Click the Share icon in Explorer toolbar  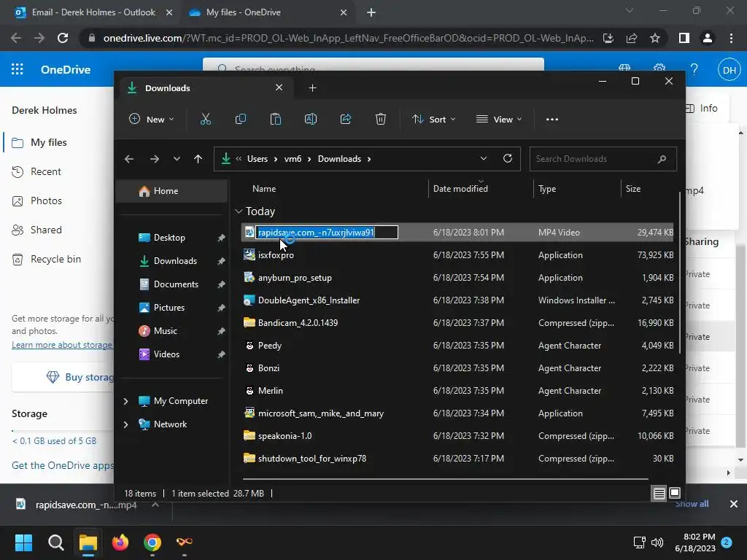[345, 119]
